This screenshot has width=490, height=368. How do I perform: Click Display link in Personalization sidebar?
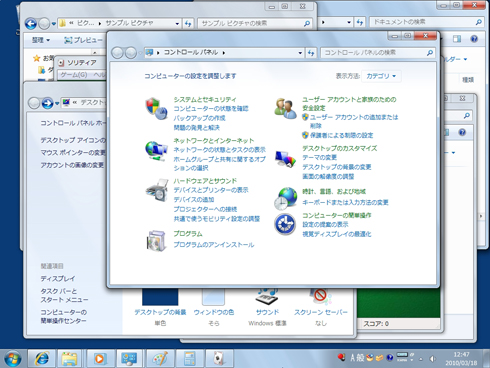[58, 278]
